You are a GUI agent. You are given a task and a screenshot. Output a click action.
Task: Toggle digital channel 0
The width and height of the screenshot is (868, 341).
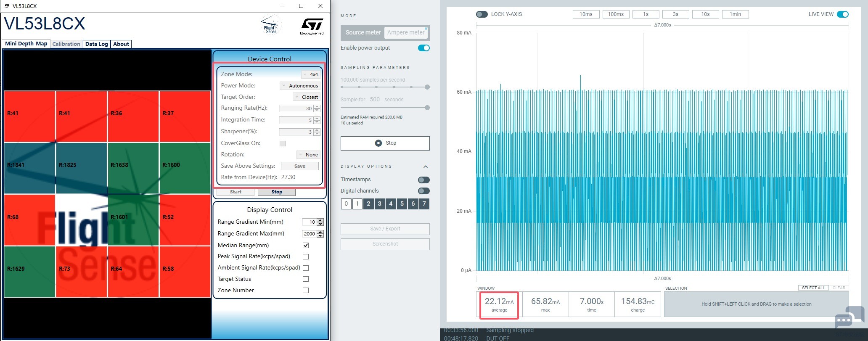(x=346, y=204)
